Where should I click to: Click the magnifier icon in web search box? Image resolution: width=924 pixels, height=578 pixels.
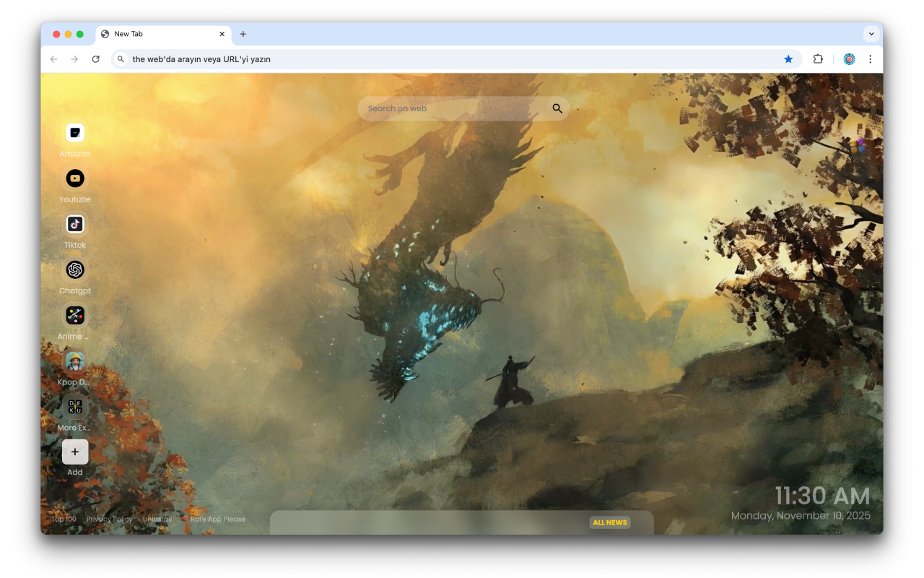pos(557,108)
